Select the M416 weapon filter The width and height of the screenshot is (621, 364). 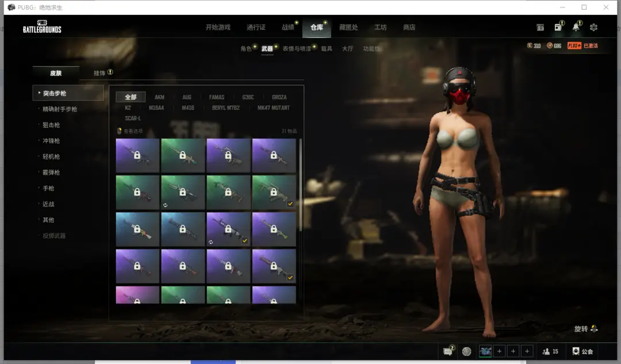tap(188, 108)
